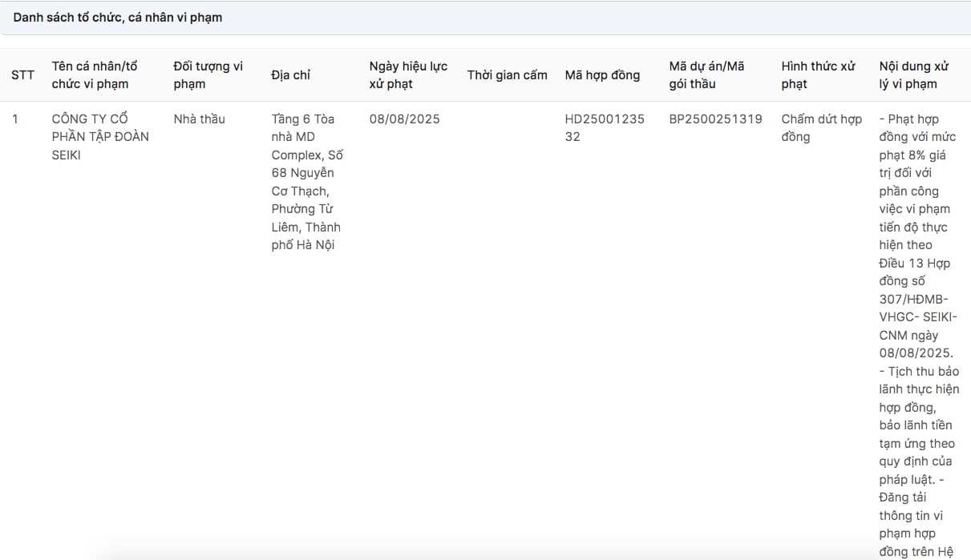Click row number 1 in the STT column
The height and width of the screenshot is (560, 971).
(15, 119)
